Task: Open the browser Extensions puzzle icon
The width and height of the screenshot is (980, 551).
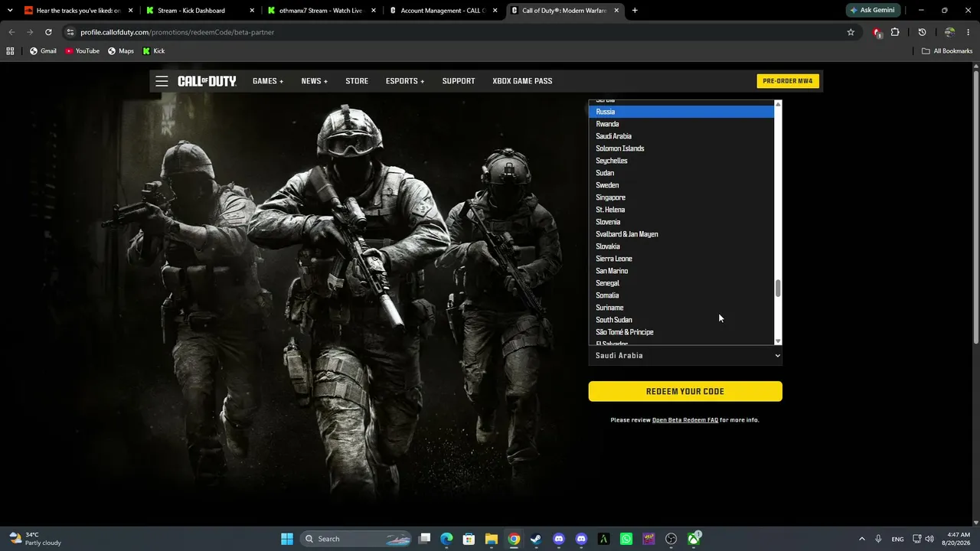Action: (x=895, y=32)
